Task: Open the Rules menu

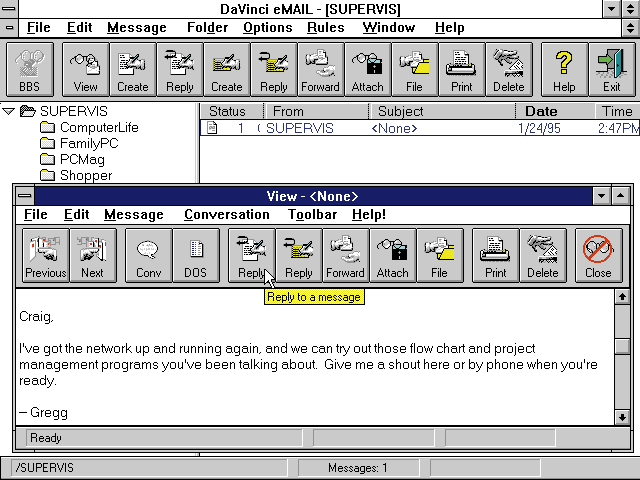Action: pyautogui.click(x=326, y=28)
